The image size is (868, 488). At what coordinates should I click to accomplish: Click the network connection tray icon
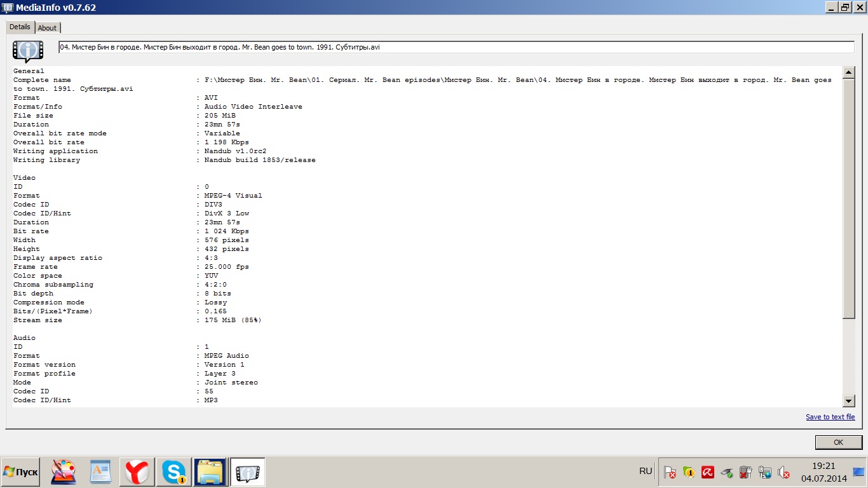[765, 472]
